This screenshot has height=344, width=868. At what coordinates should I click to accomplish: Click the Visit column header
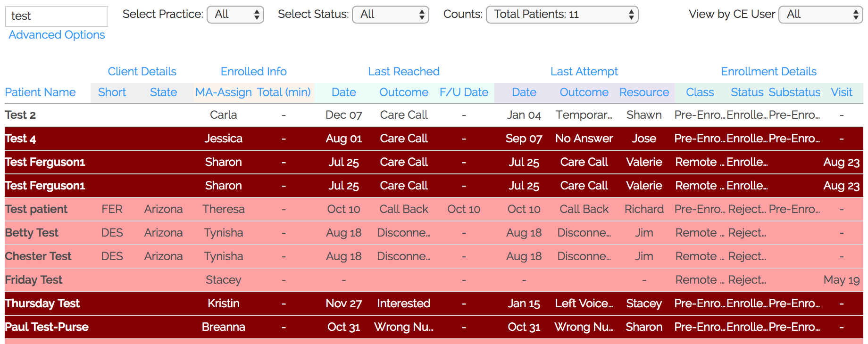(x=842, y=92)
